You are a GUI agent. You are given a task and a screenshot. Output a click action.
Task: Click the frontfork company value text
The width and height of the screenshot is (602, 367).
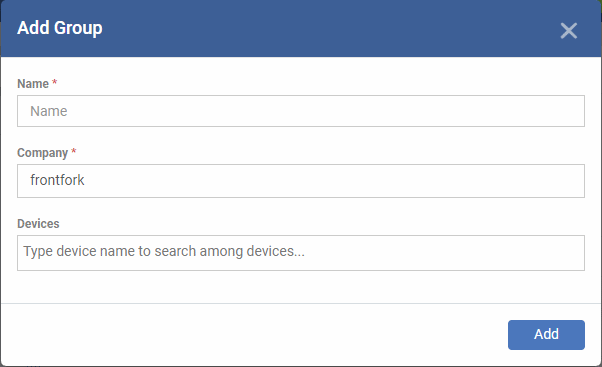point(57,180)
